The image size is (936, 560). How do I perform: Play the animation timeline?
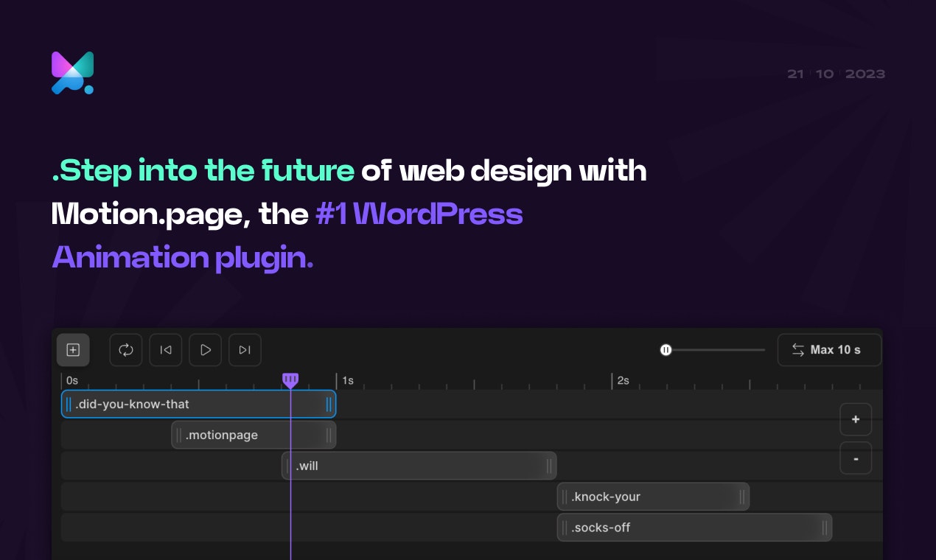click(x=206, y=350)
